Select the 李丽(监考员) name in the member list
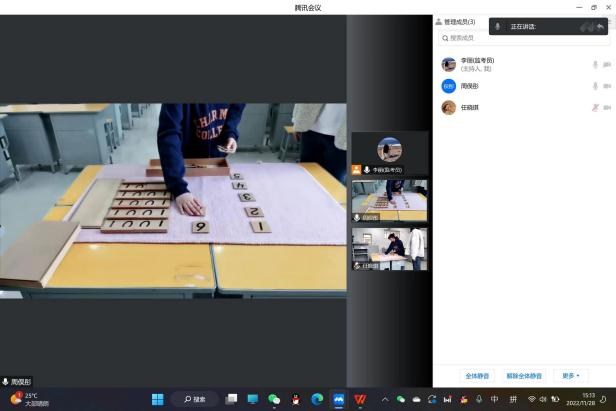Image resolution: width=616 pixels, height=411 pixels. click(477, 60)
